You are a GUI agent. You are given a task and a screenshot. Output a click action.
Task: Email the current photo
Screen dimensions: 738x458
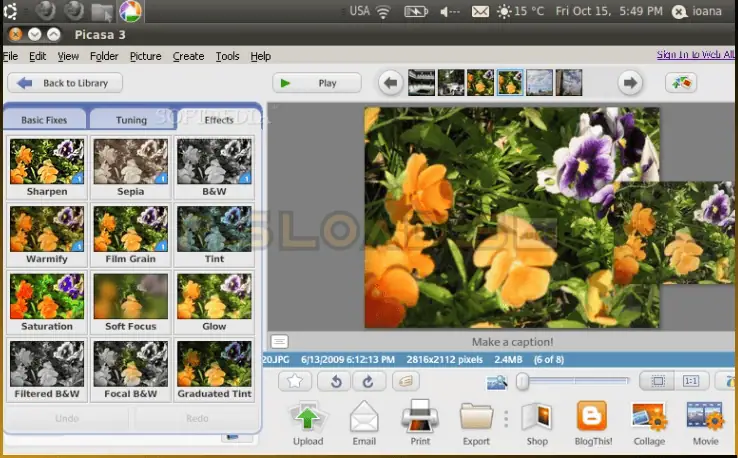point(364,418)
